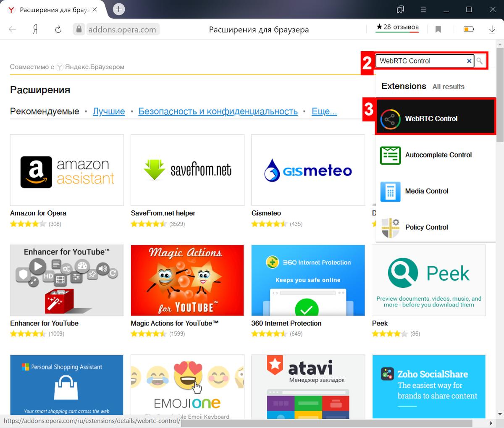The height and width of the screenshot is (428, 504).
Task: Click the Peek (36) star rating
Action: (390, 334)
